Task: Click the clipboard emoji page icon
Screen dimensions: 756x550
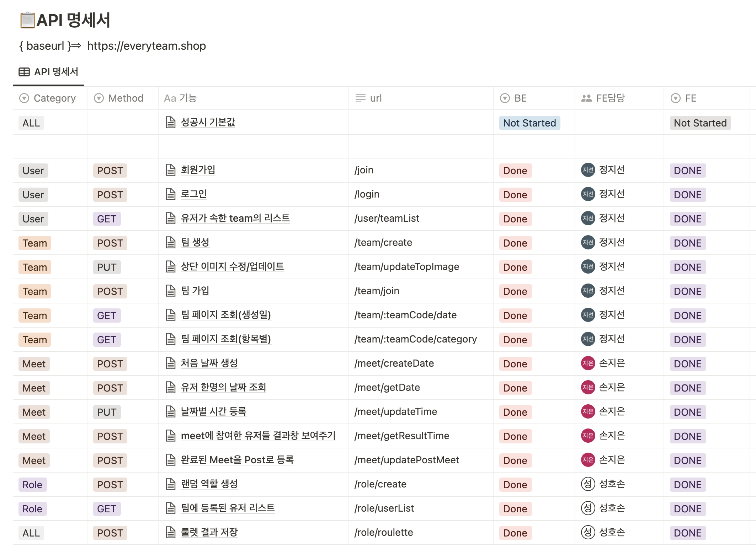Action: point(27,20)
